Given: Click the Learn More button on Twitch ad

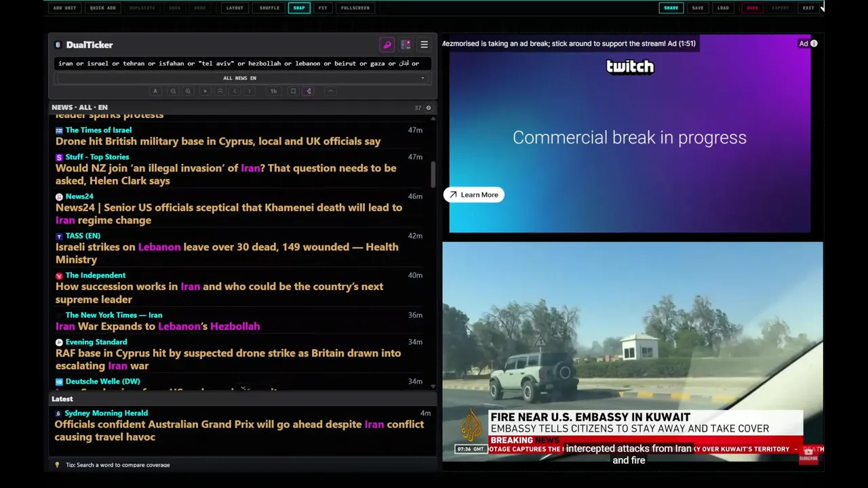Looking at the screenshot, I should [474, 195].
